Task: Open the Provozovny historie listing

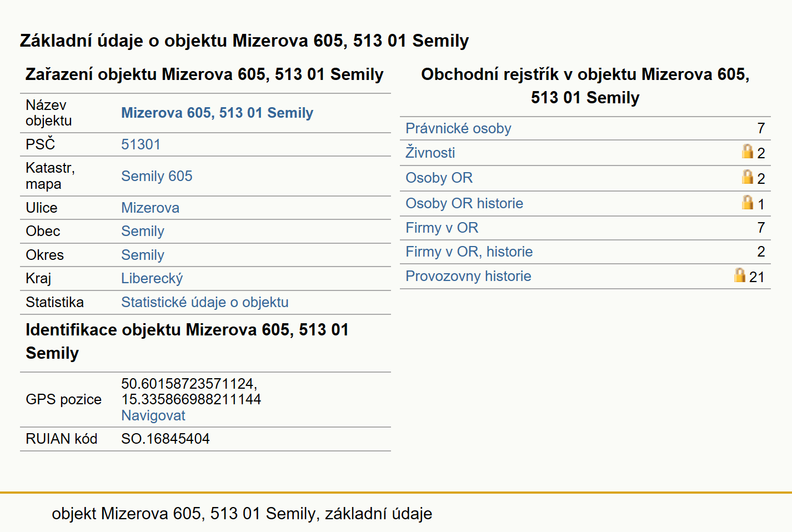Action: (468, 276)
